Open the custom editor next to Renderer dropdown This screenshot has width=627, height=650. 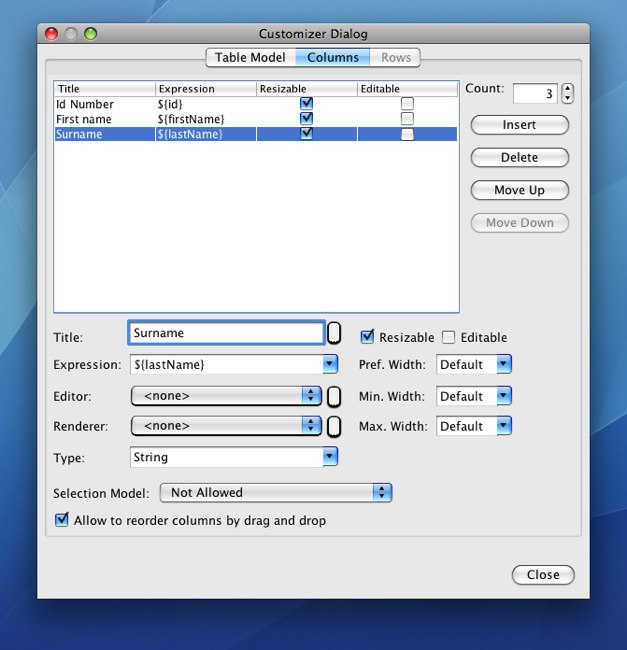(334, 427)
